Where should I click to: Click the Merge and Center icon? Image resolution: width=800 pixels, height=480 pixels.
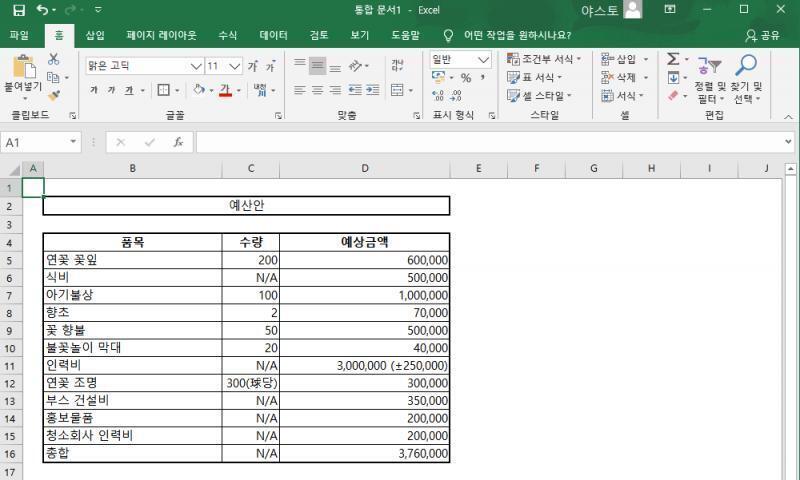coord(397,90)
